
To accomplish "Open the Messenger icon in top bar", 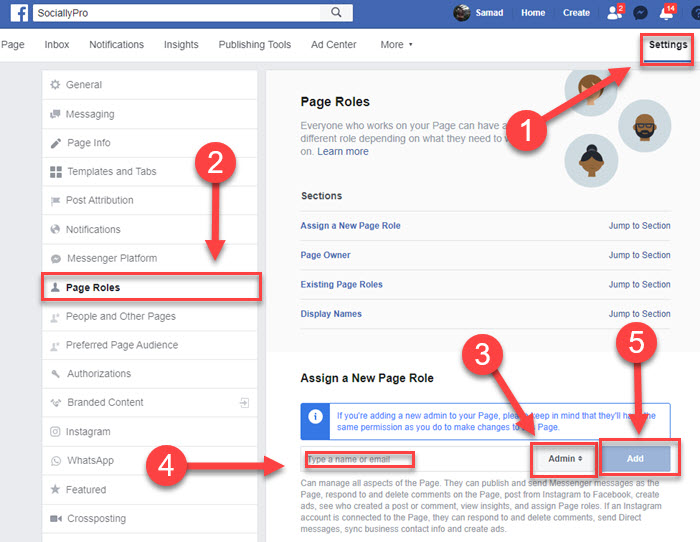I will [640, 13].
